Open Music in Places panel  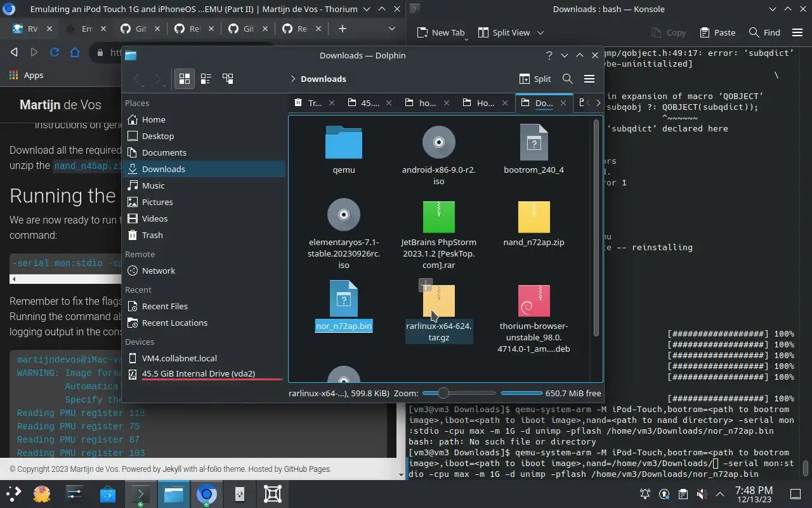tap(204, 185)
